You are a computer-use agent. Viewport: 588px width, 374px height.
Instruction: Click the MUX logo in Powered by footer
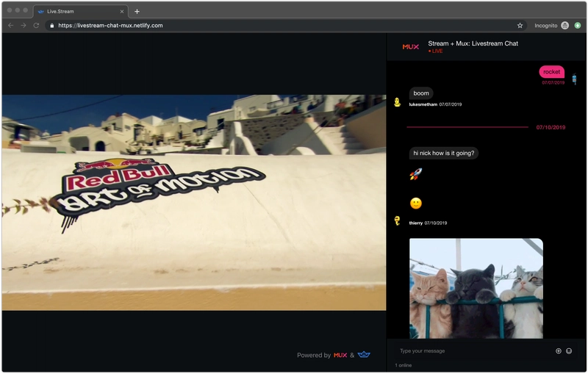[x=340, y=355]
